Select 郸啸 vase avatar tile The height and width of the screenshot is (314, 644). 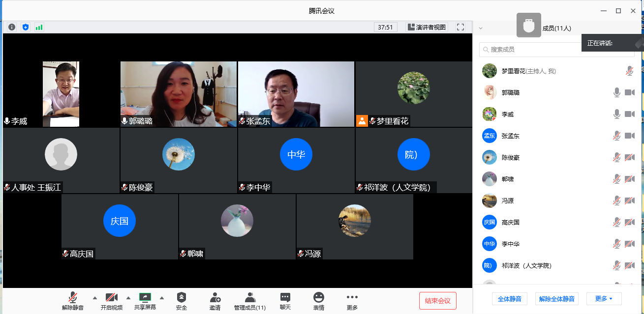(x=237, y=227)
